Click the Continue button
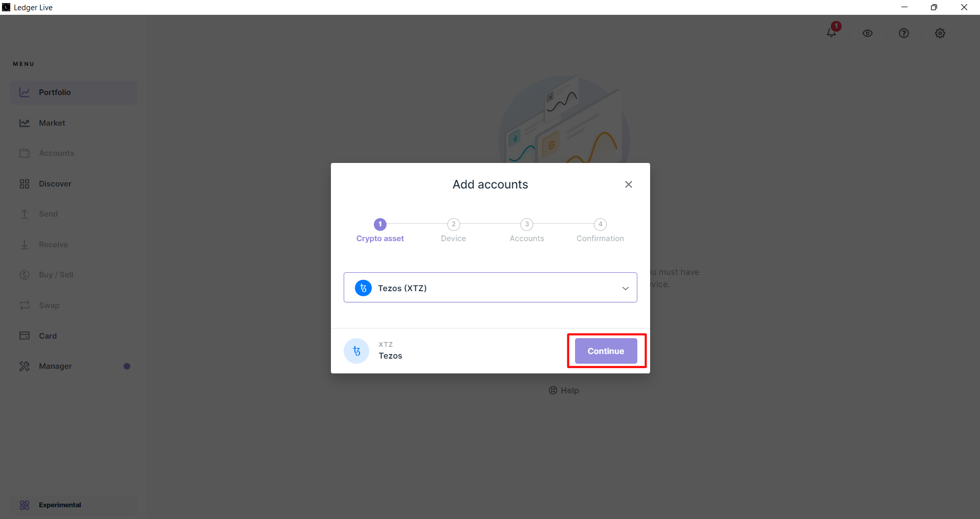The height and width of the screenshot is (519, 980). [606, 351]
